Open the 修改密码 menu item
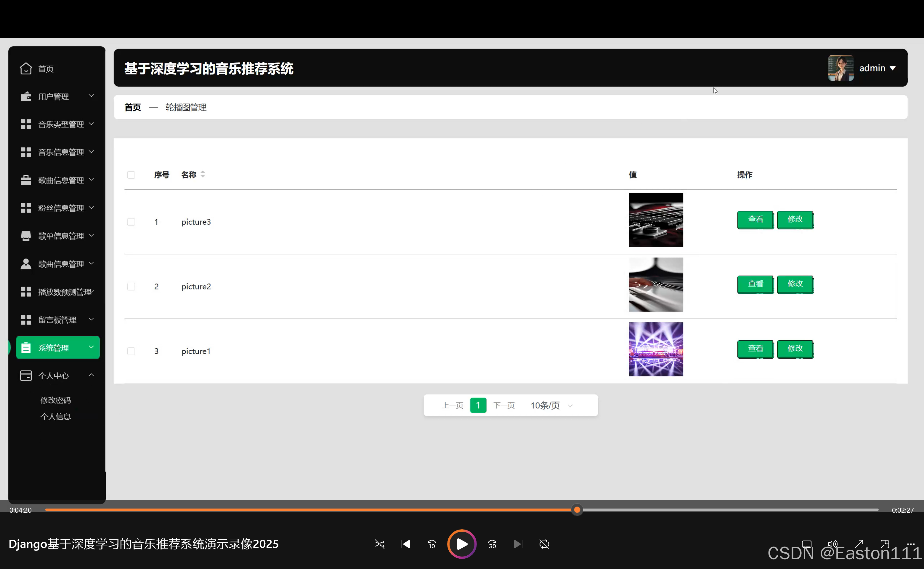Screen dimensions: 924x569 (56, 400)
